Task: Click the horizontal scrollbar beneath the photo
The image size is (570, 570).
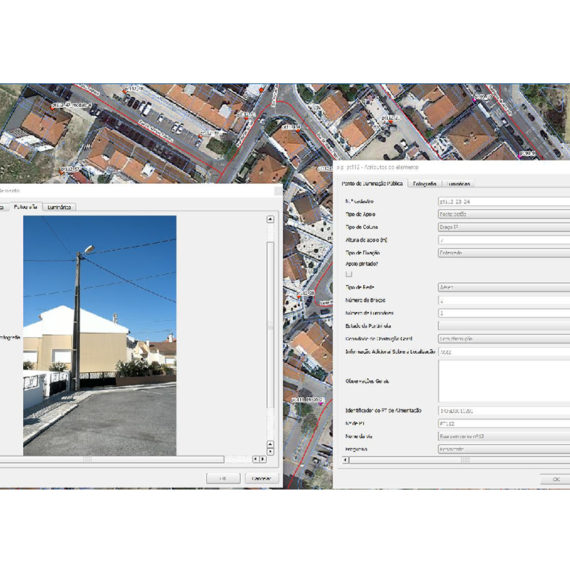Action: point(111,459)
